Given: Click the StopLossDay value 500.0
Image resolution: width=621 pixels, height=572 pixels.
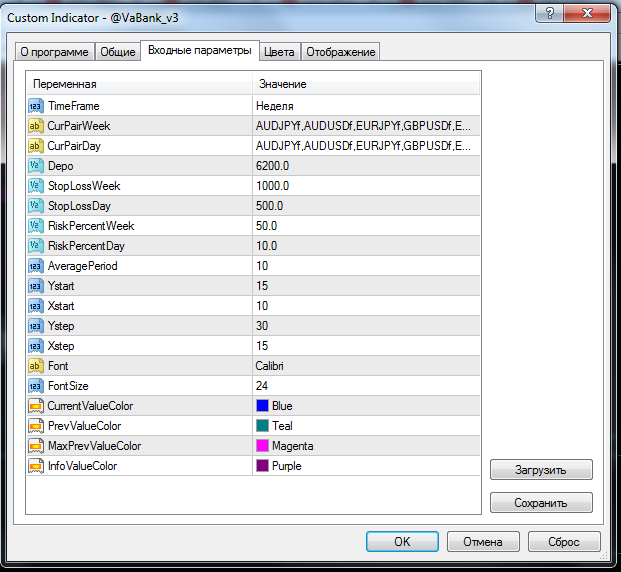Looking at the screenshot, I should (x=269, y=206).
